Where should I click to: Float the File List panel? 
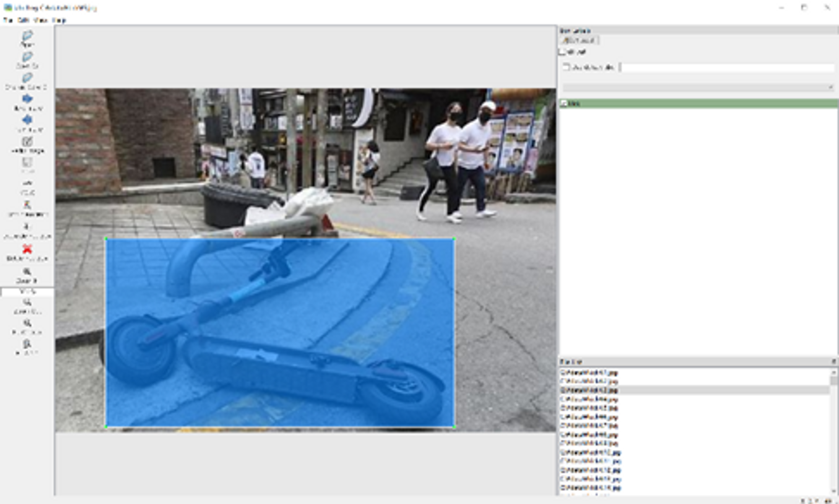click(x=833, y=361)
